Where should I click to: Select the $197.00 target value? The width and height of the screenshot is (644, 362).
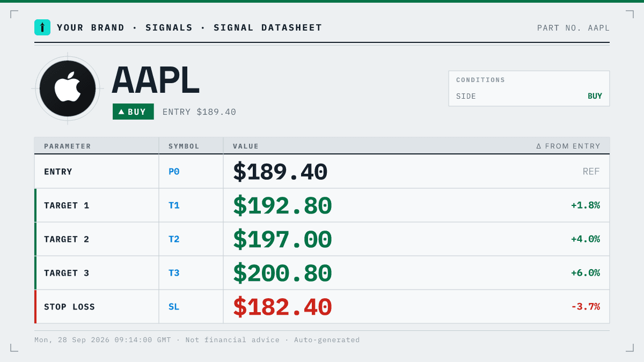pyautogui.click(x=282, y=240)
